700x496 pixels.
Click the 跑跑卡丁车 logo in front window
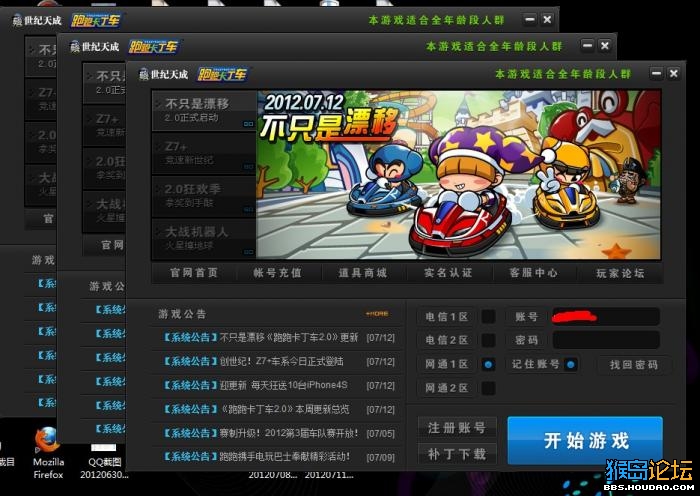click(x=222, y=74)
